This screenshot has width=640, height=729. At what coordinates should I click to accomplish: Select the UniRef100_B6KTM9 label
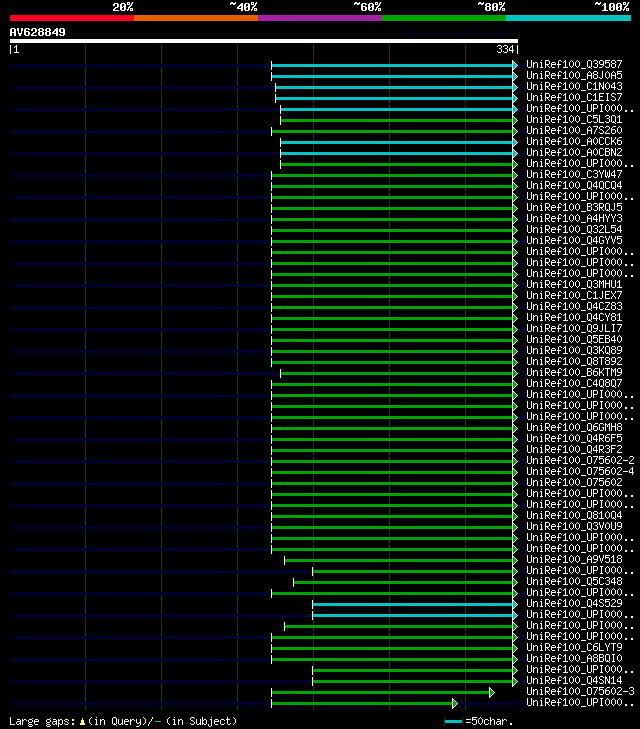coord(574,372)
